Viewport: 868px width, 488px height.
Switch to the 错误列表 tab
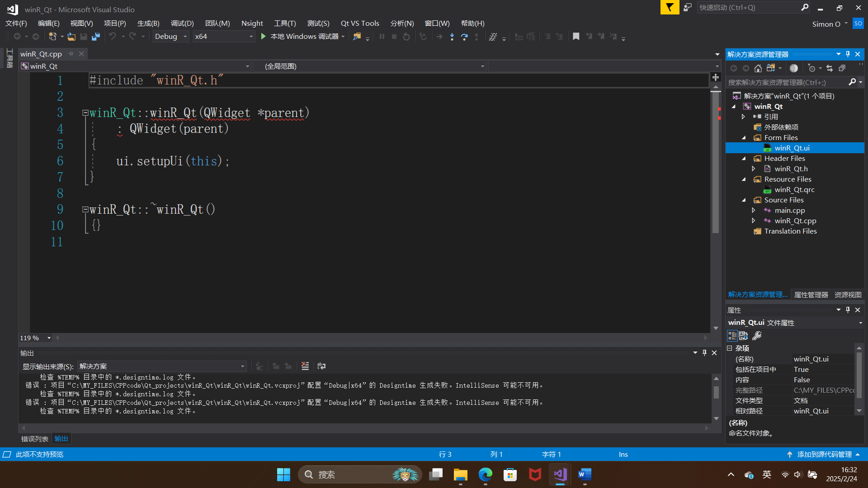(x=34, y=438)
